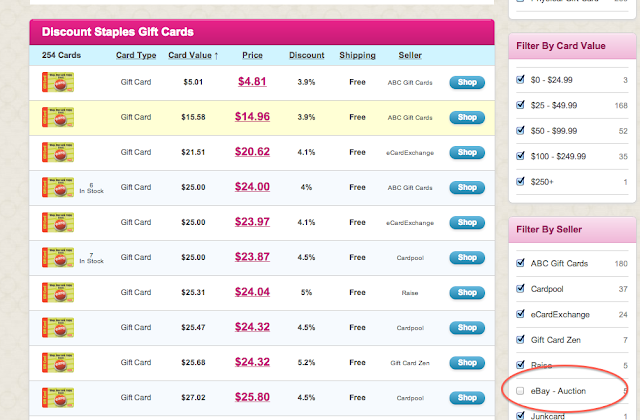Uncheck the $250+ card value checkbox

pyautogui.click(x=520, y=181)
